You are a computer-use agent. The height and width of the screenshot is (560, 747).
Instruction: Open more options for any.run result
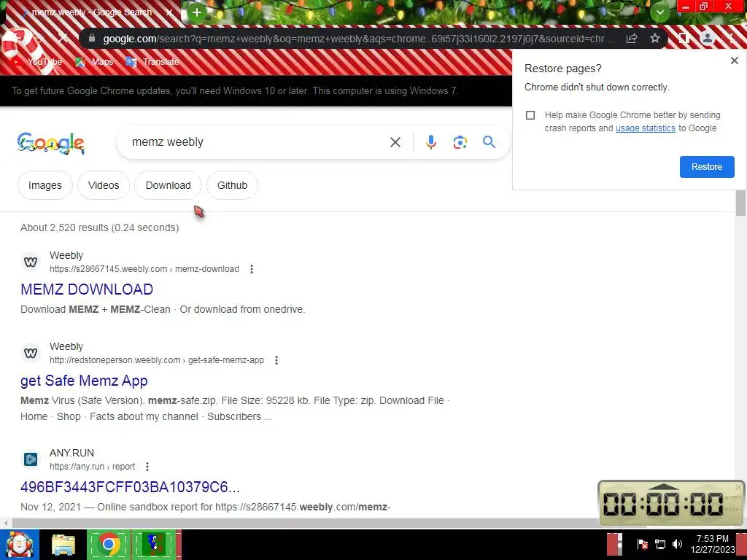point(147,467)
